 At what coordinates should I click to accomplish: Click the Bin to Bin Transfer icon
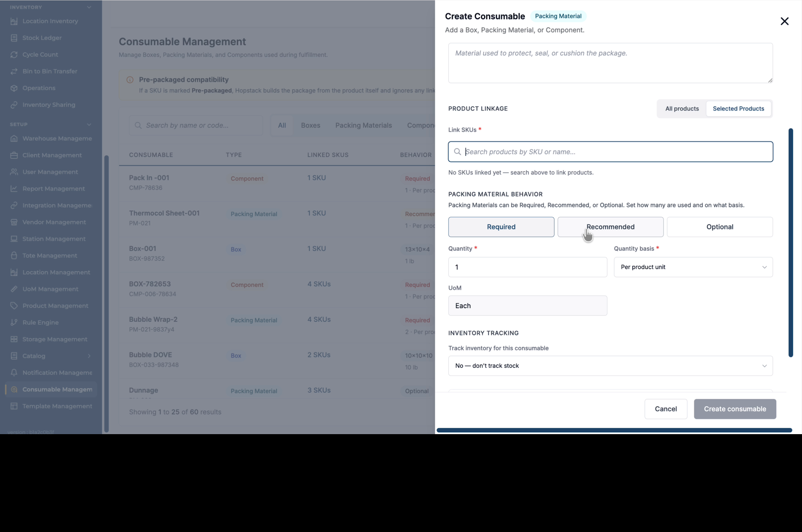pos(14,71)
